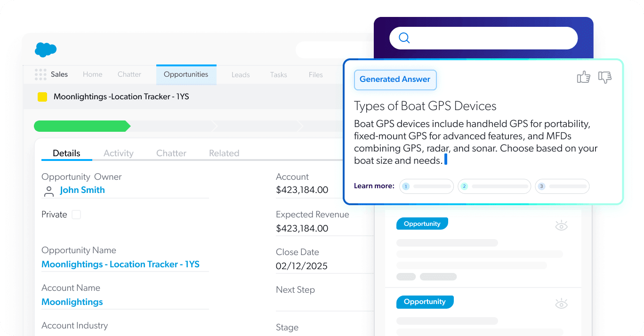Screen dimensions: 644x336
Task: Click the Account Industry label
Action: tap(74, 326)
